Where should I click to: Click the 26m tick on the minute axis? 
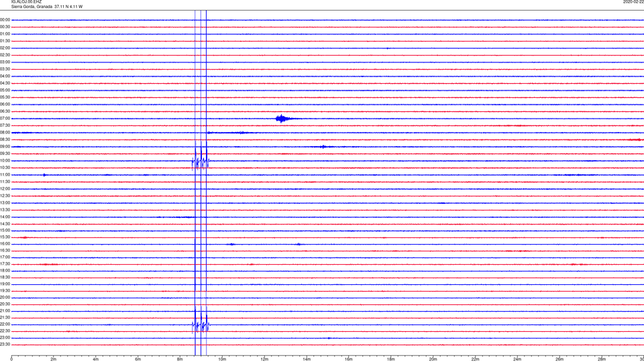pos(559,359)
